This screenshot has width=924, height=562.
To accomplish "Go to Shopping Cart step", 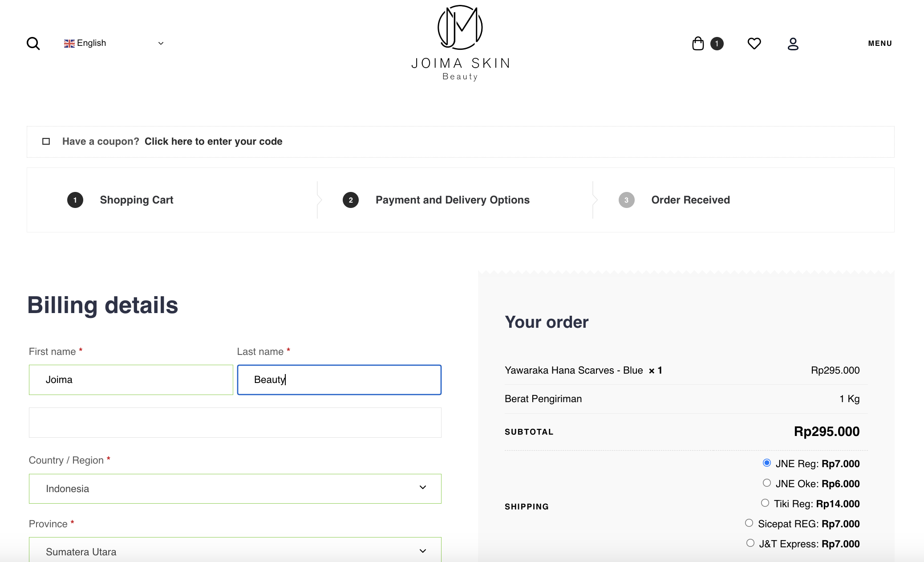I will [x=137, y=200].
